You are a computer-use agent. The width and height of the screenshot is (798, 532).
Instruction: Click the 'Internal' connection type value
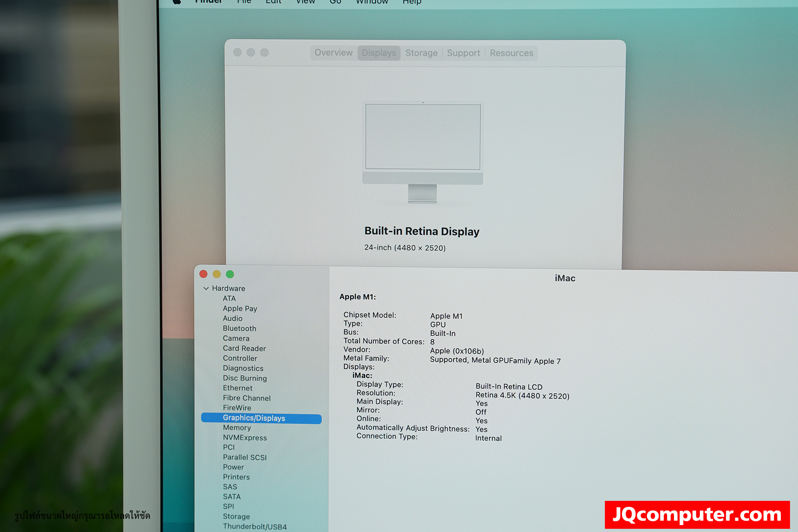pos(488,438)
